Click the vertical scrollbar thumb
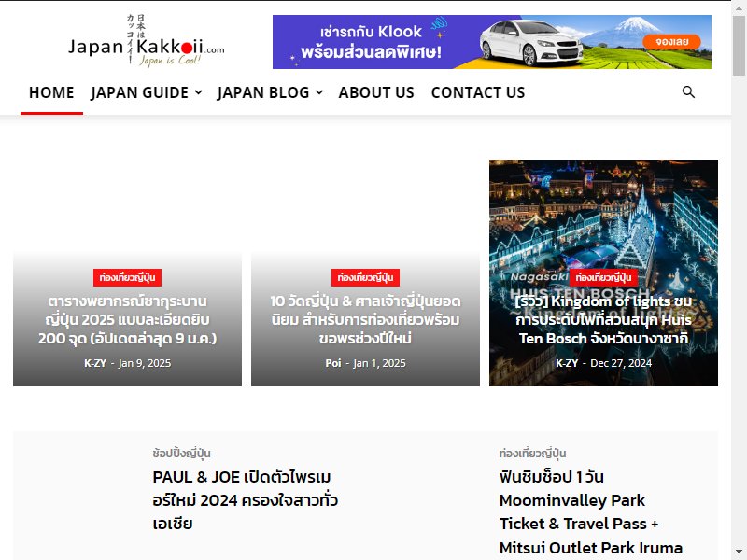Screen dimensions: 747x560 click(739, 45)
